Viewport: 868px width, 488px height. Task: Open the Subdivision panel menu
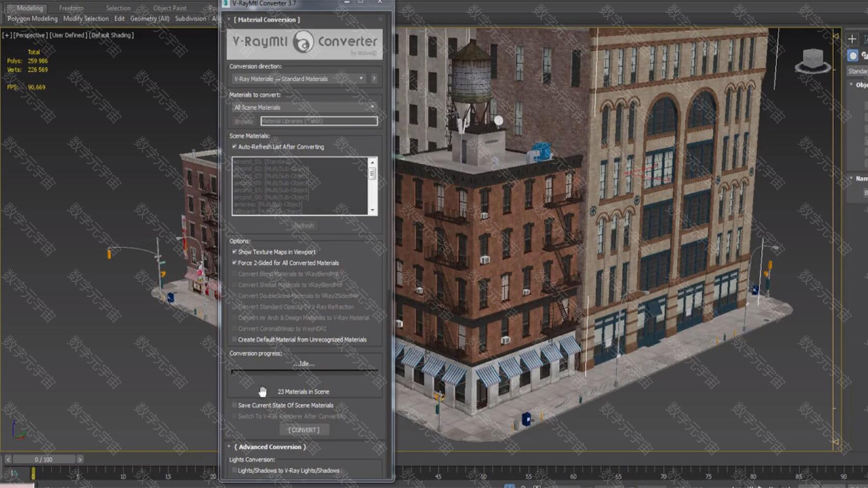(191, 19)
